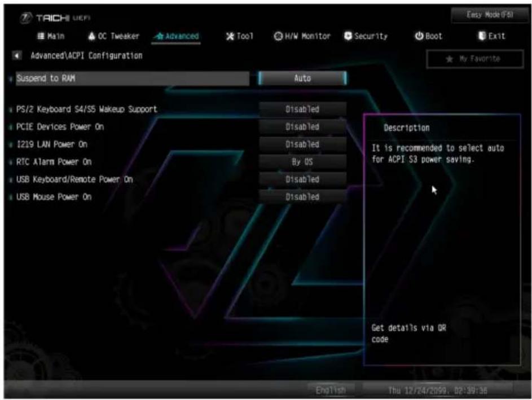Switch to the Boot tab
This screenshot has width=532, height=400.
(x=429, y=36)
